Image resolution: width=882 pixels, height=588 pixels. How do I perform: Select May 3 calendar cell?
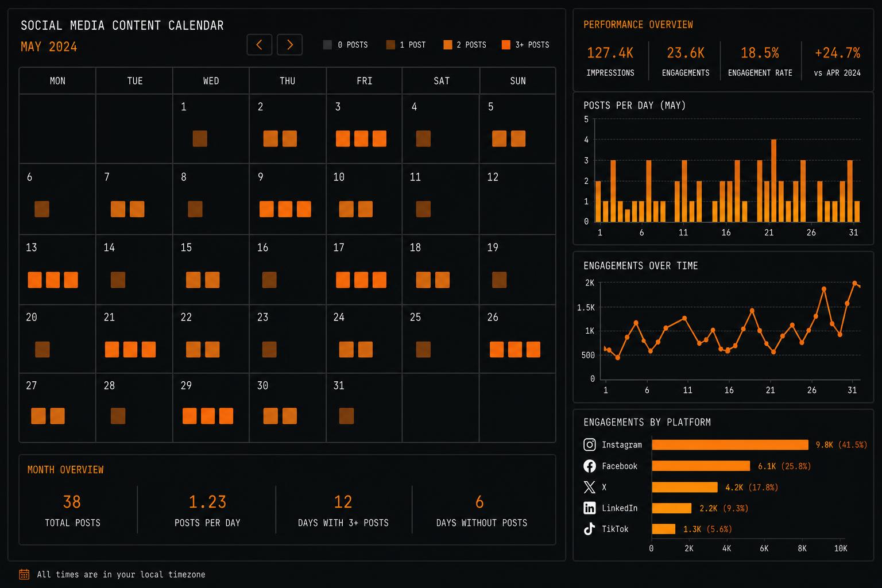click(364, 129)
